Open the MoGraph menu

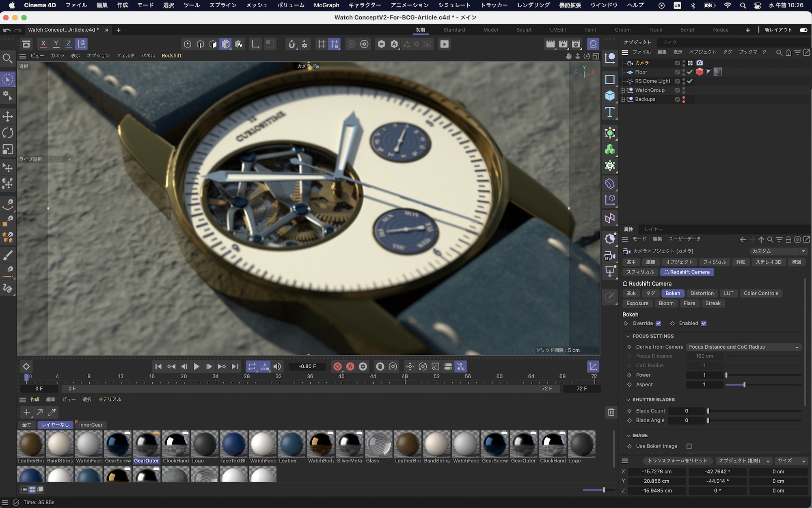tap(326, 5)
